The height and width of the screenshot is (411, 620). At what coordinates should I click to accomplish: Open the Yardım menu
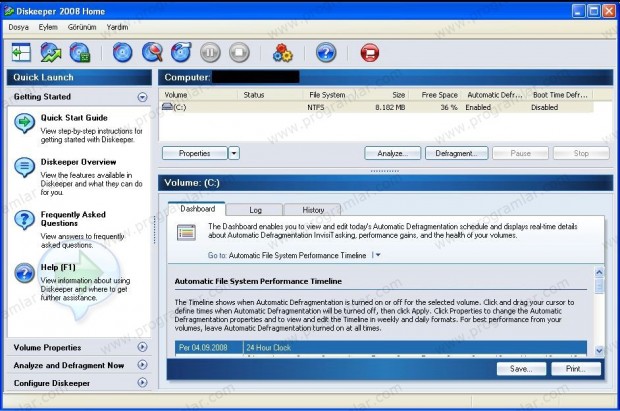117,27
